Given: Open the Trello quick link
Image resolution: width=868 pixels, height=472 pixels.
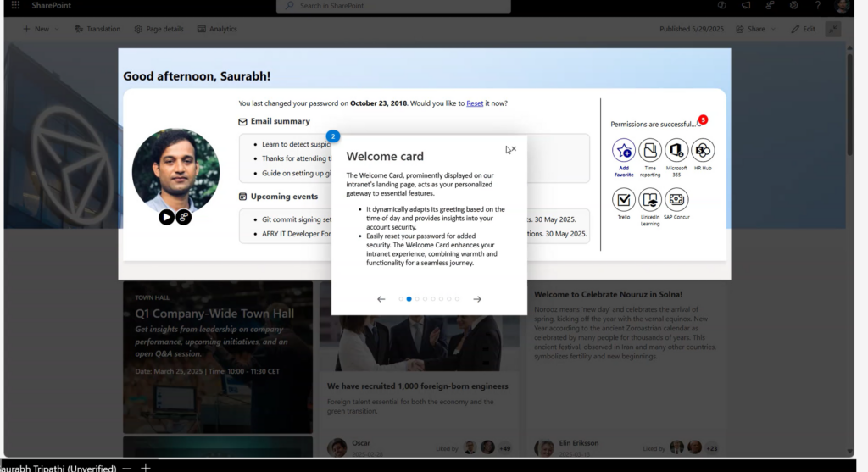Looking at the screenshot, I should click(x=623, y=199).
